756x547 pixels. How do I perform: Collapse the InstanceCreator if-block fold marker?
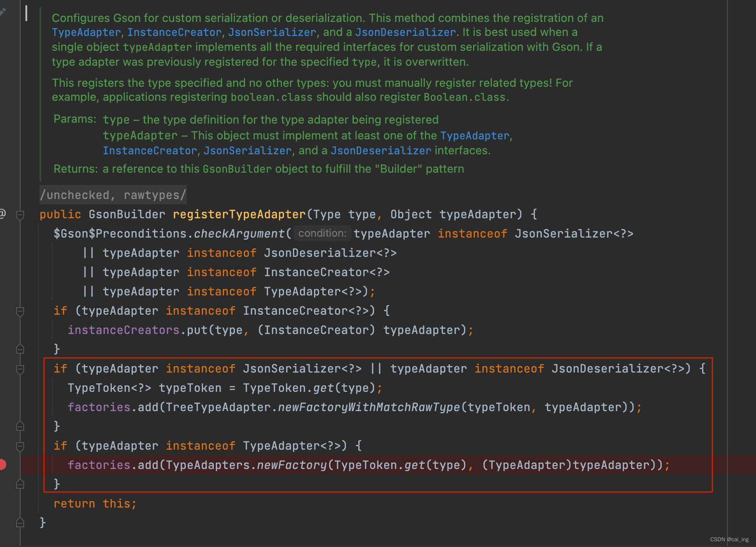pyautogui.click(x=20, y=311)
